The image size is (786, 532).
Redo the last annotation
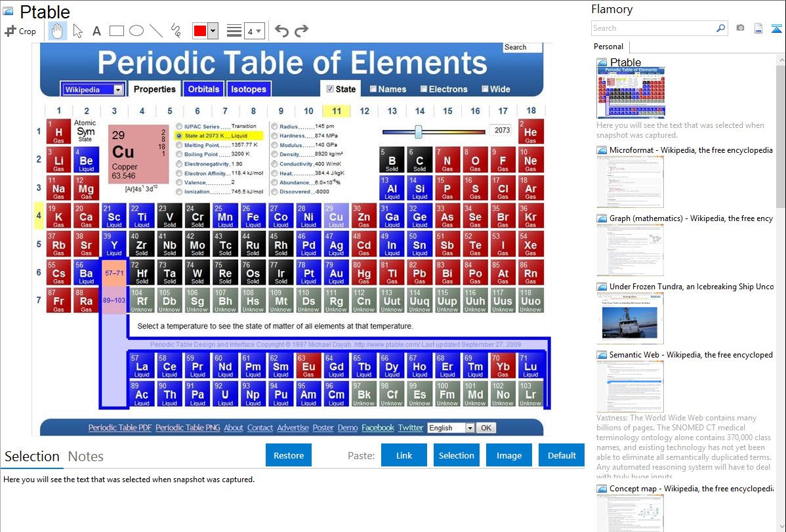click(x=301, y=31)
